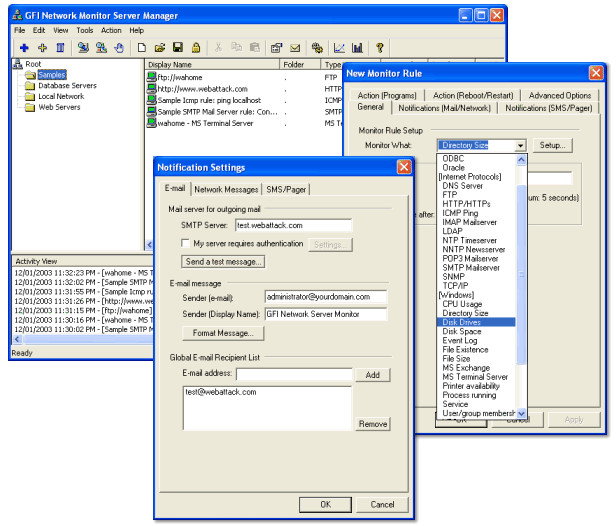616x526 pixels.
Task: Click the new blank document icon
Action: click(x=141, y=48)
